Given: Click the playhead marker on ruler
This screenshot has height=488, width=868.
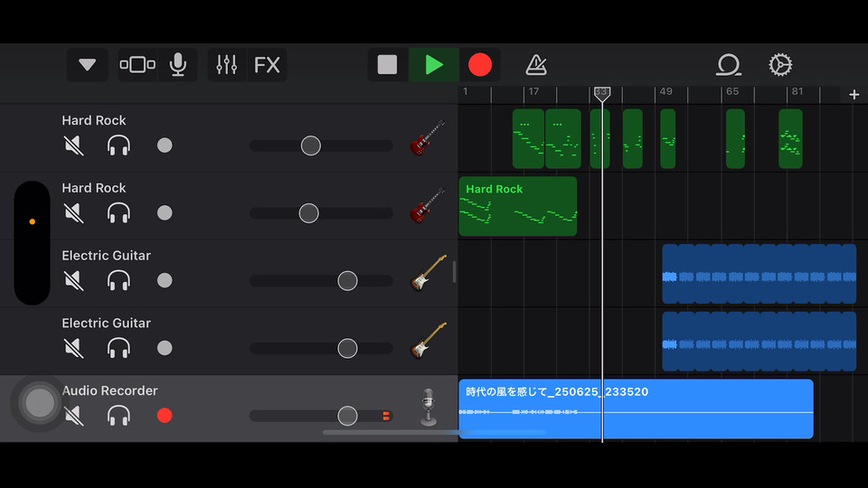Looking at the screenshot, I should pyautogui.click(x=602, y=93).
